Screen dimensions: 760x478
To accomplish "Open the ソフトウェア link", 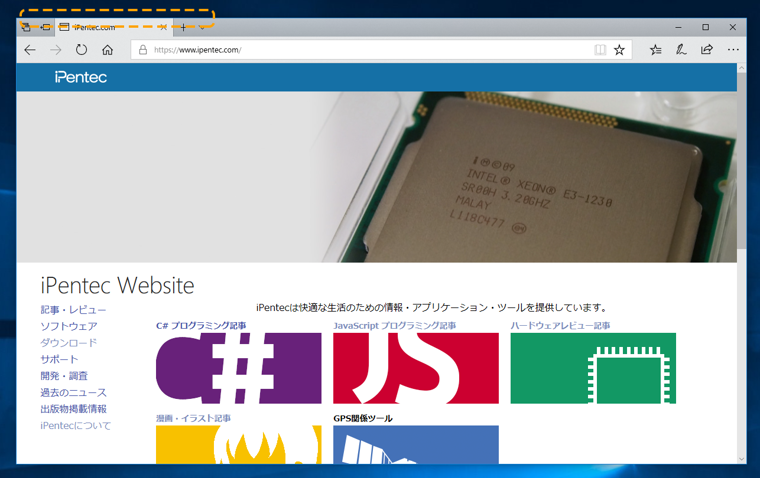I will pyautogui.click(x=69, y=326).
